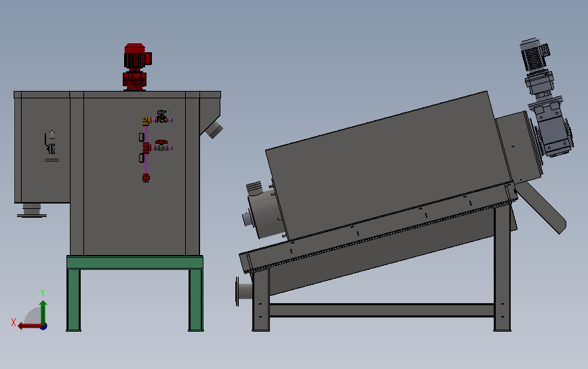Select the short left leg of press stand

261,300
